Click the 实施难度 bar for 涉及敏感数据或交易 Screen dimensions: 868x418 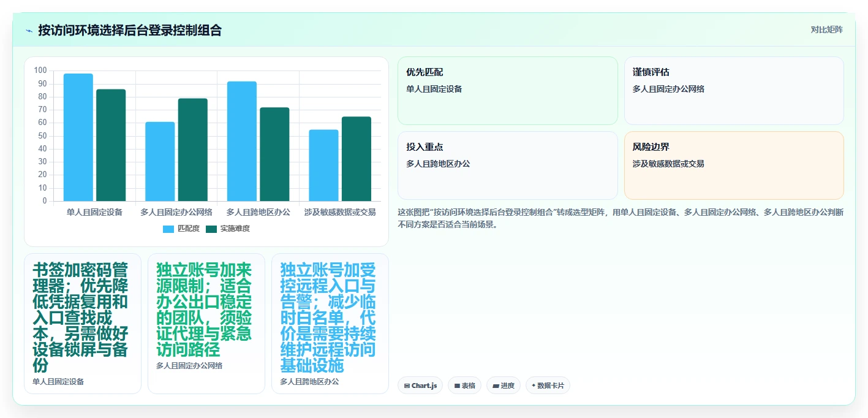[357, 159]
